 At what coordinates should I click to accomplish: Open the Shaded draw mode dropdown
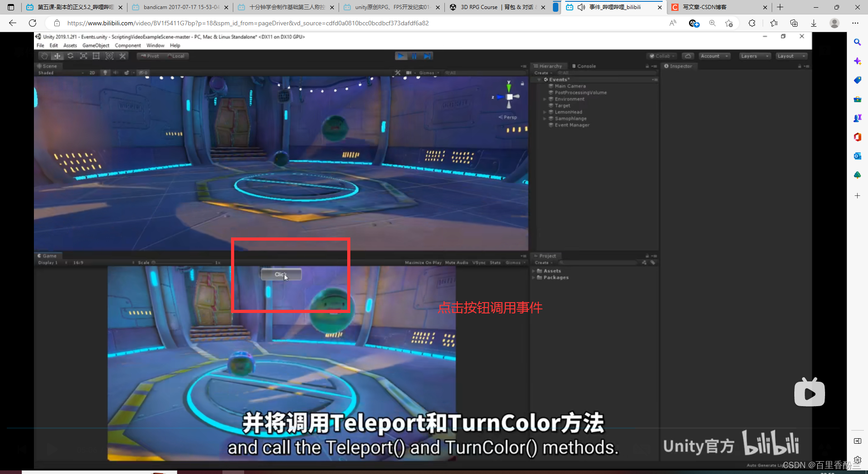(x=61, y=72)
